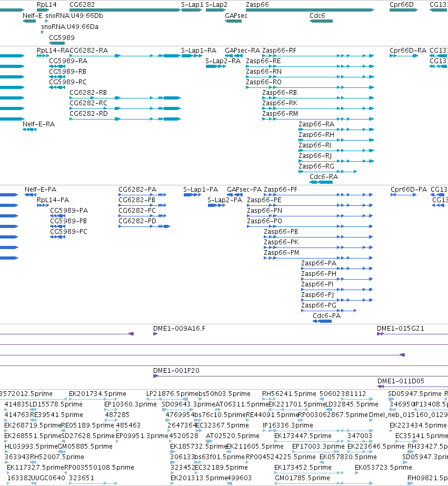Select the Zasp66-RN transcript label
This screenshot has height=486, width=448.
coord(264,72)
